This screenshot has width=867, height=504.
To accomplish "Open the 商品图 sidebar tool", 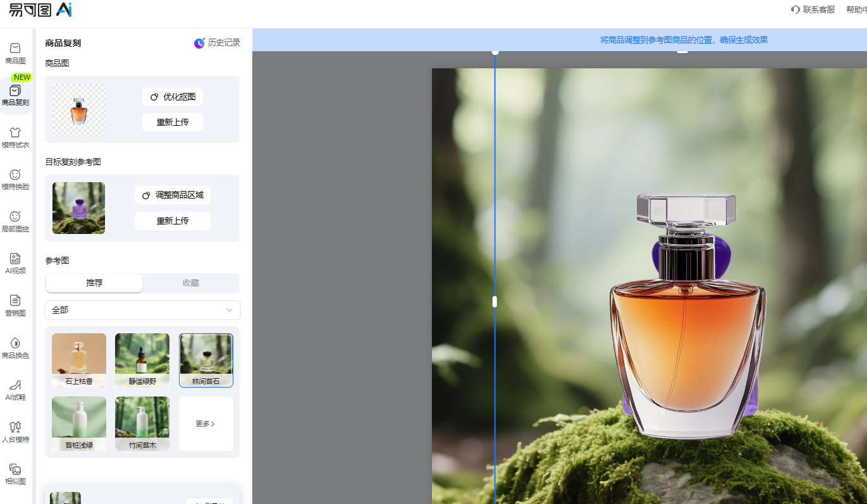I will point(15,53).
